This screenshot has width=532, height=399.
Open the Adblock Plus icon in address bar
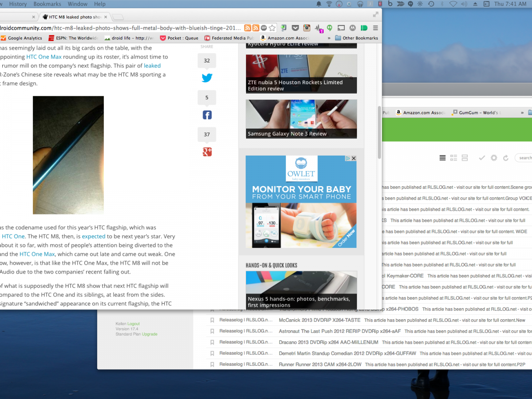pyautogui.click(x=264, y=28)
